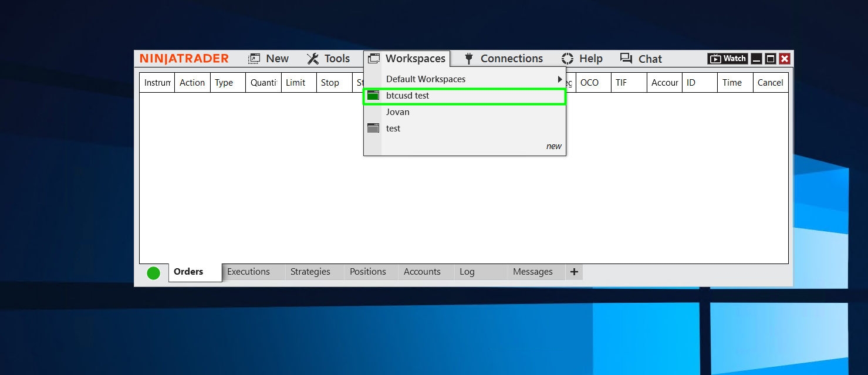This screenshot has height=375, width=868.
Task: Add a new tab with plus icon
Action: tap(574, 272)
